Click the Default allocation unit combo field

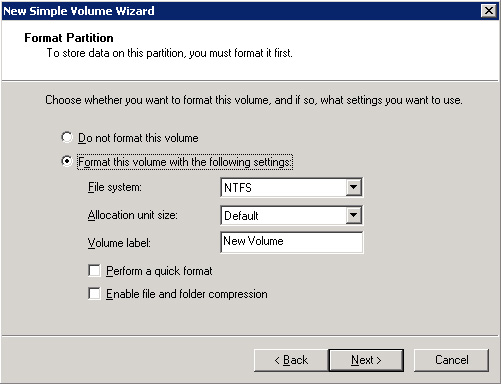tap(292, 215)
